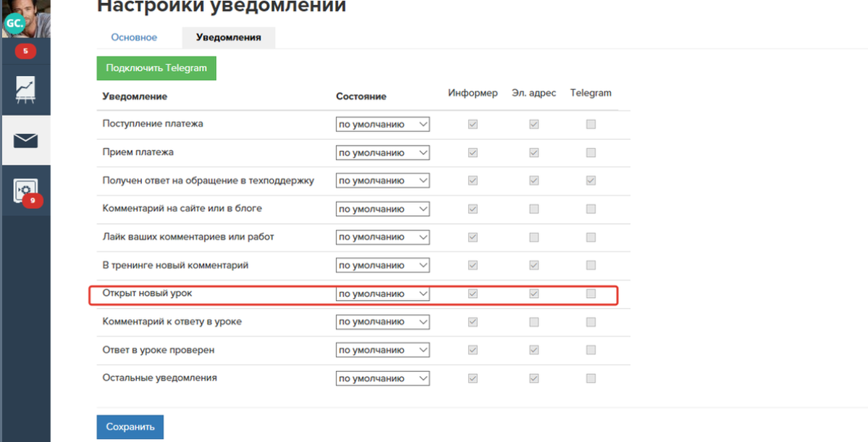Open the red badge showing 5 notifications
This screenshot has height=442, width=868.
[x=25, y=51]
